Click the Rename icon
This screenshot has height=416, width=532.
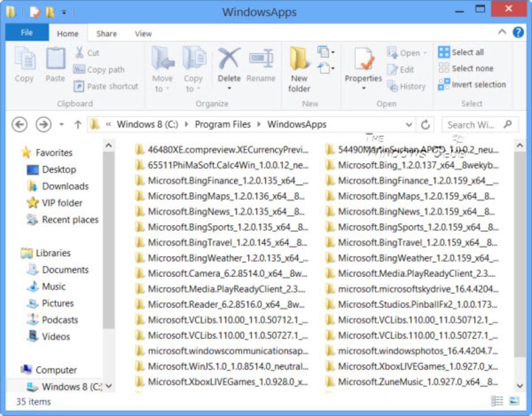click(261, 58)
